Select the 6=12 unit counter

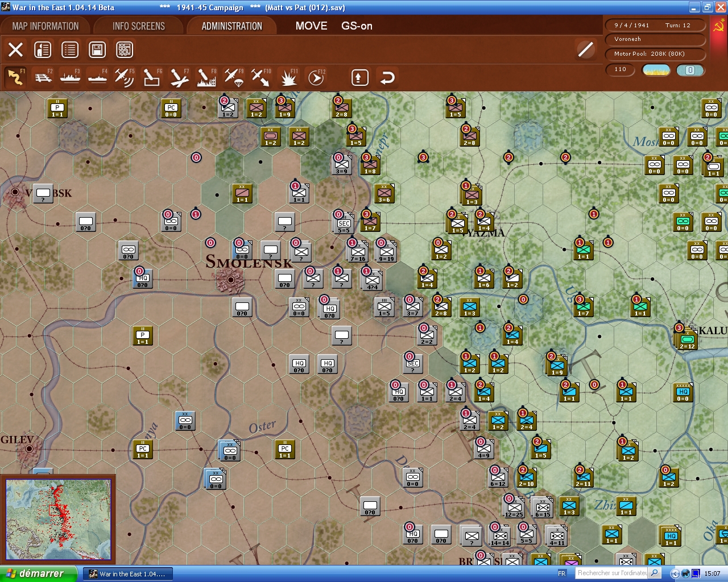[498, 477]
